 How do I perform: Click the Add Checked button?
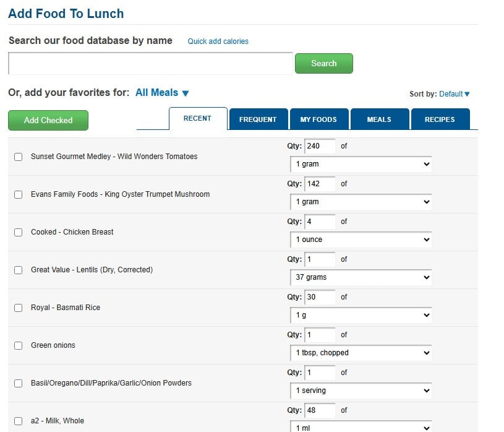point(48,120)
